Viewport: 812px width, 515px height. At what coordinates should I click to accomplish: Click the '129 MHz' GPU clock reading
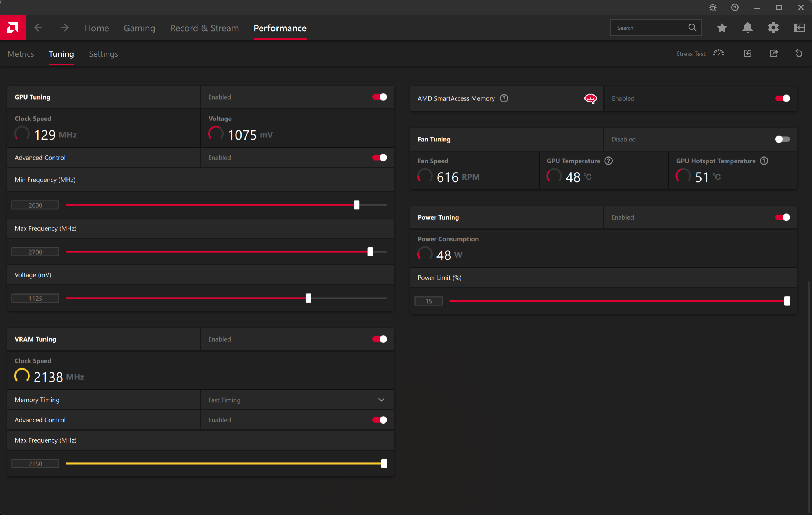[55, 135]
